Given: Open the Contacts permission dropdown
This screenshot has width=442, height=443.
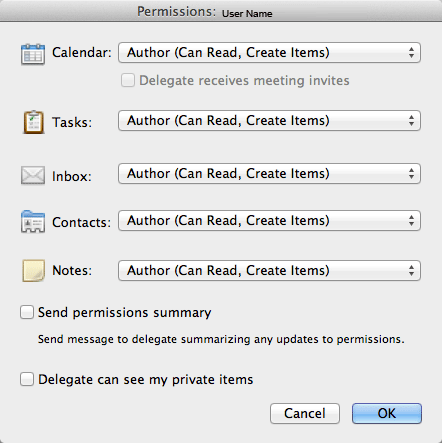Looking at the screenshot, I should click(x=269, y=220).
